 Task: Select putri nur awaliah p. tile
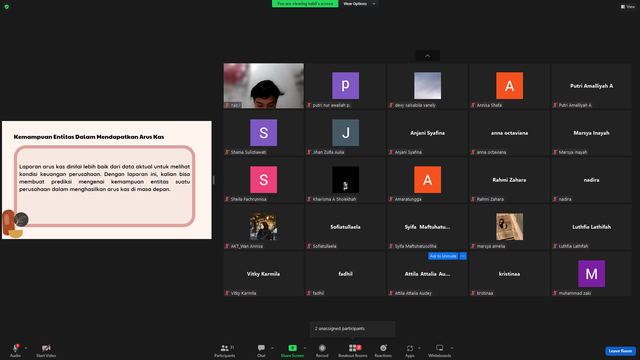point(346,86)
